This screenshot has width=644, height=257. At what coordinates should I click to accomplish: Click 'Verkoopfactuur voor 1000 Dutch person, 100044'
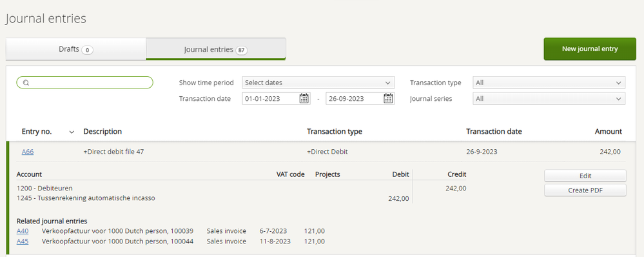pyautogui.click(x=117, y=242)
